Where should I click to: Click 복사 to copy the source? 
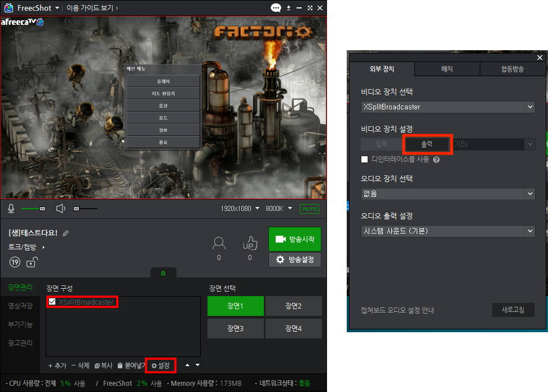[x=103, y=365]
